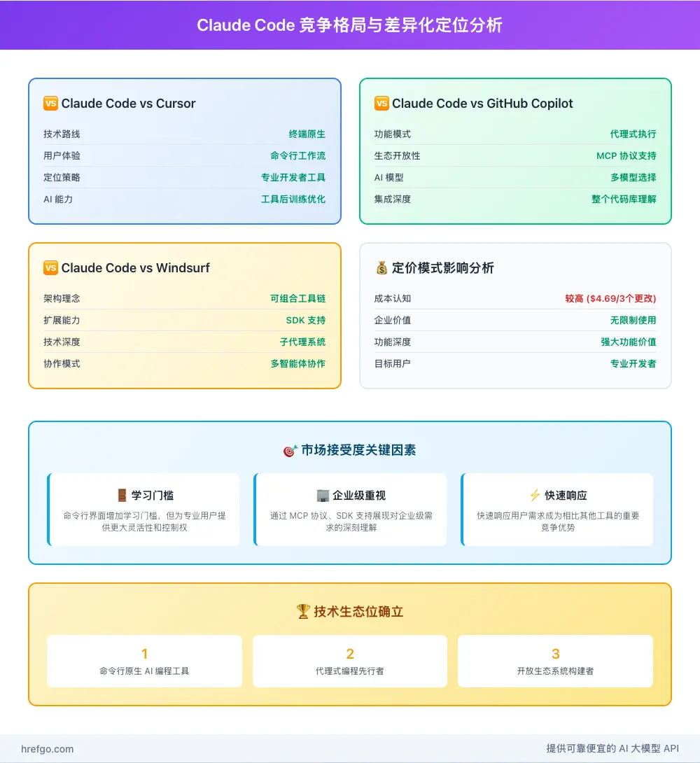Click the value 无限制使用
This screenshot has height=763, width=700.
point(633,320)
